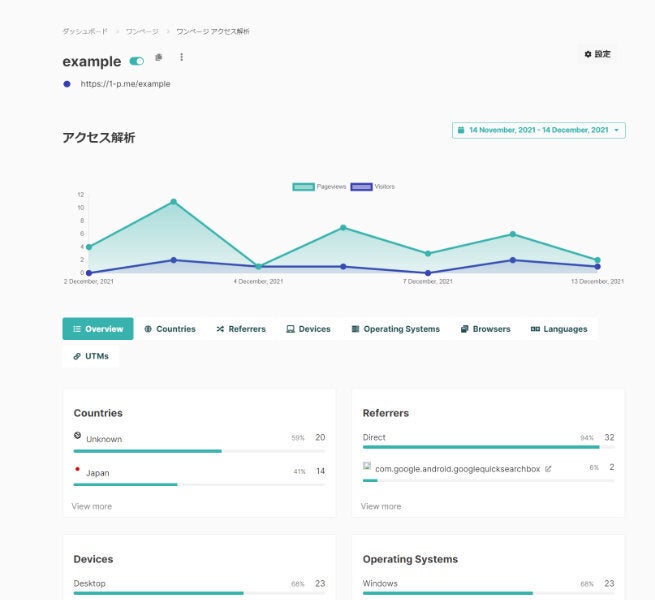
Task: Click the ダッシュボード breadcrumb link
Action: click(85, 31)
